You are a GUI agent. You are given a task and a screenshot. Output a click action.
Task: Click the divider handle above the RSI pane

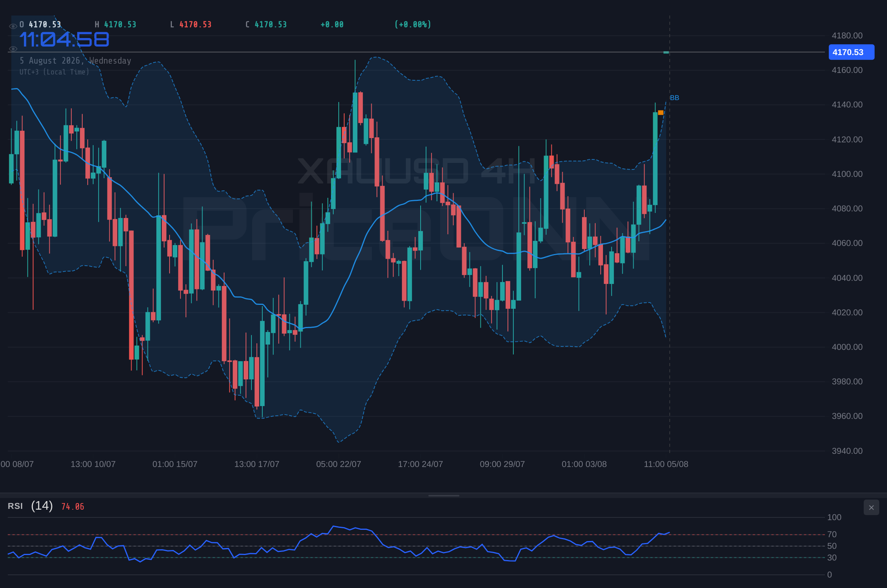click(443, 495)
